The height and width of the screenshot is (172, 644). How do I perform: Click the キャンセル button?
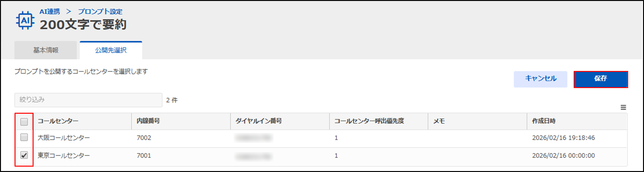click(x=540, y=79)
